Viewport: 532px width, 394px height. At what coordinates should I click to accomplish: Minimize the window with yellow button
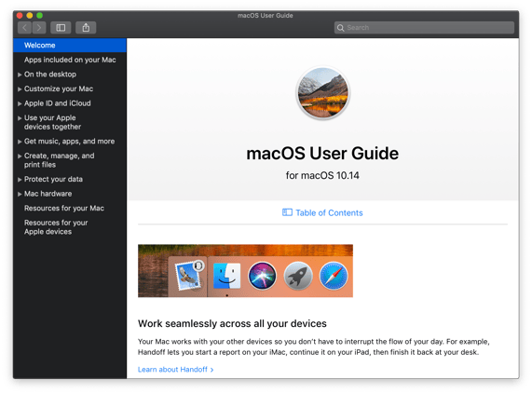tap(30, 15)
